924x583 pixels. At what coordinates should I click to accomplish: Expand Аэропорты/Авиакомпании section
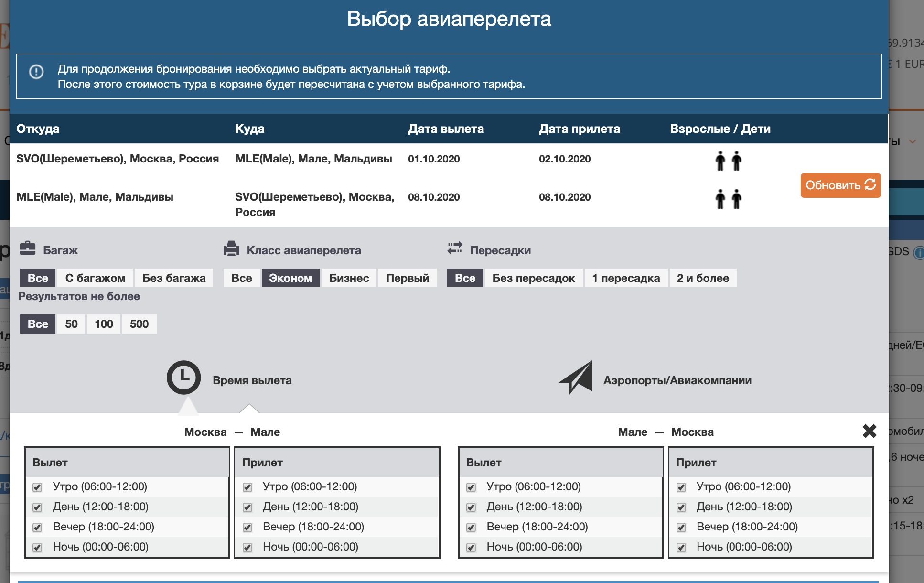(x=677, y=380)
